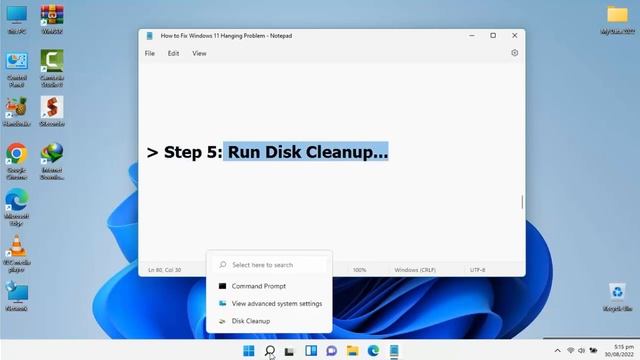Open the clock and date panel
640x360 pixels.
point(619,351)
